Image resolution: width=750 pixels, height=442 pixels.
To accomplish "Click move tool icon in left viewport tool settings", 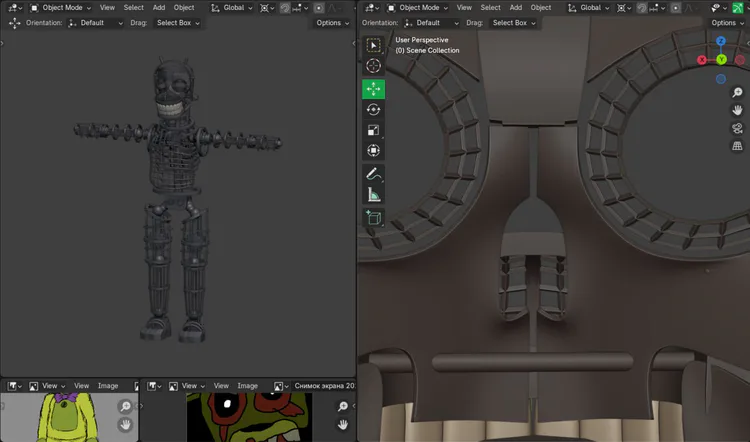I will tap(14, 23).
